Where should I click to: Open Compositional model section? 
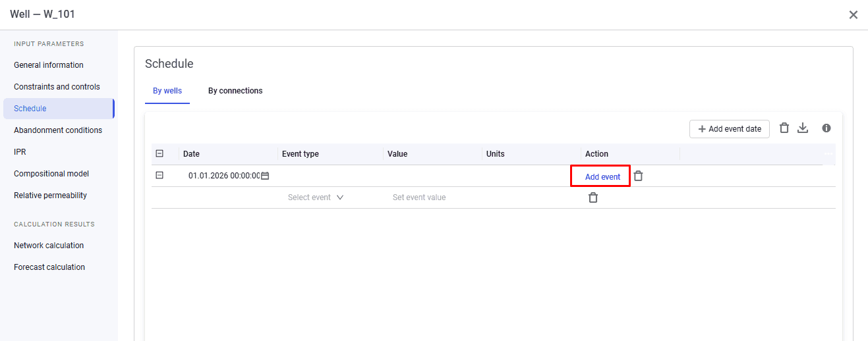coord(51,174)
